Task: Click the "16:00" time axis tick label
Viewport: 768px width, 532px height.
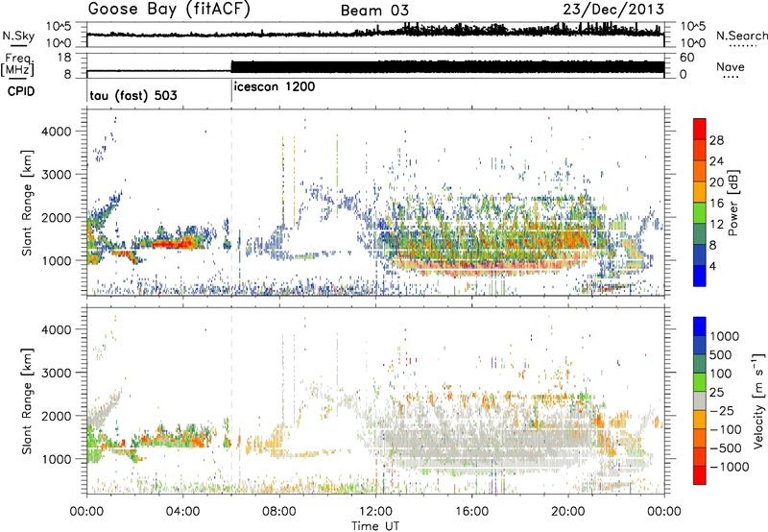Action: pos(471,512)
